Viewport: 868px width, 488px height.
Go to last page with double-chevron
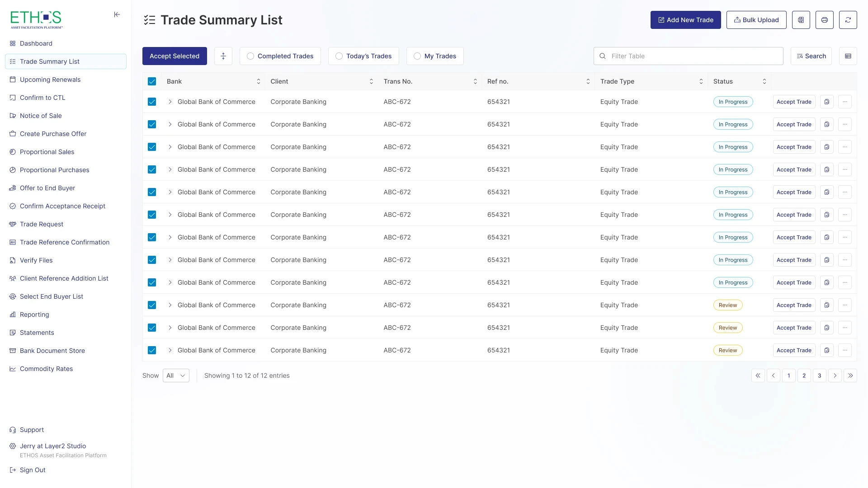(850, 375)
